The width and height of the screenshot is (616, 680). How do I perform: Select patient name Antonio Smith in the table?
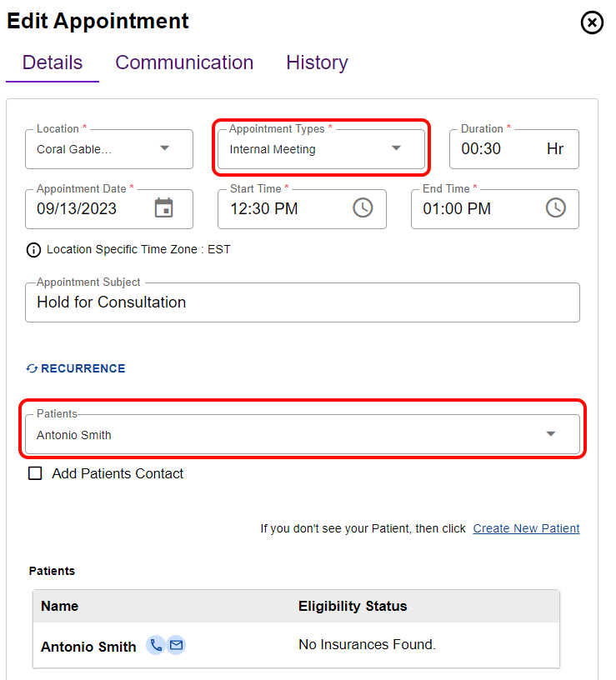point(88,645)
